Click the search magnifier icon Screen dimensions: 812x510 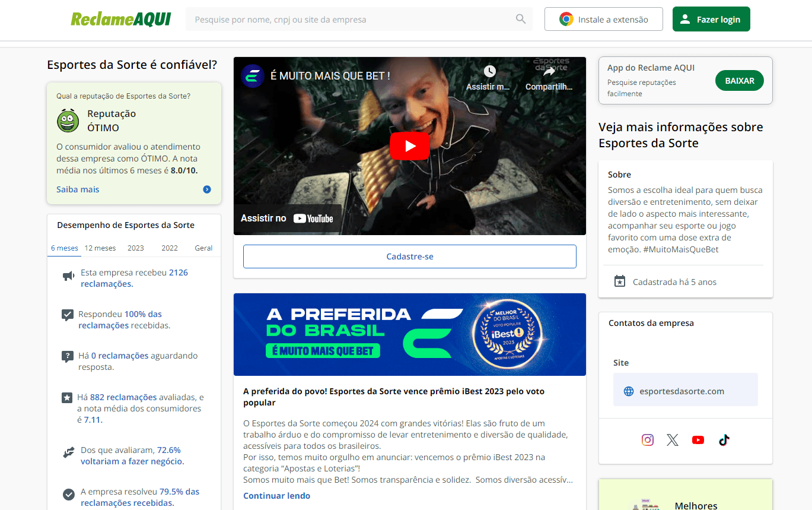click(x=521, y=19)
